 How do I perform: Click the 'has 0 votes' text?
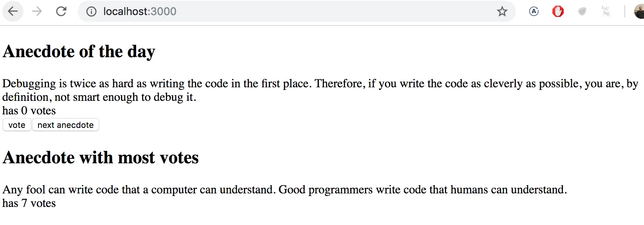click(x=29, y=111)
